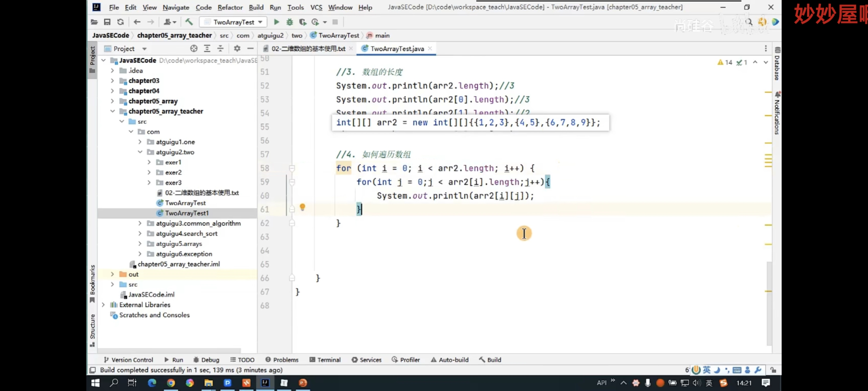868x391 pixels.
Task: Open the TwoArrayTest run configuration dropdown
Action: 234,22
